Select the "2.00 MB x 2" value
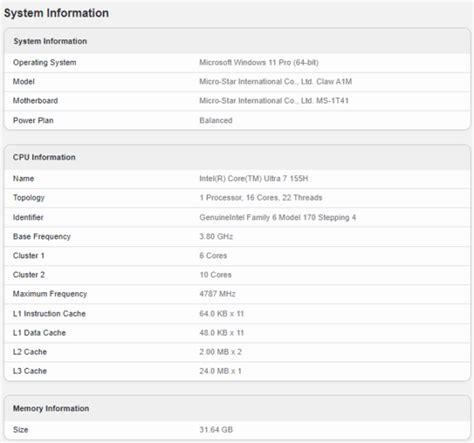474x443 pixels. click(x=220, y=352)
